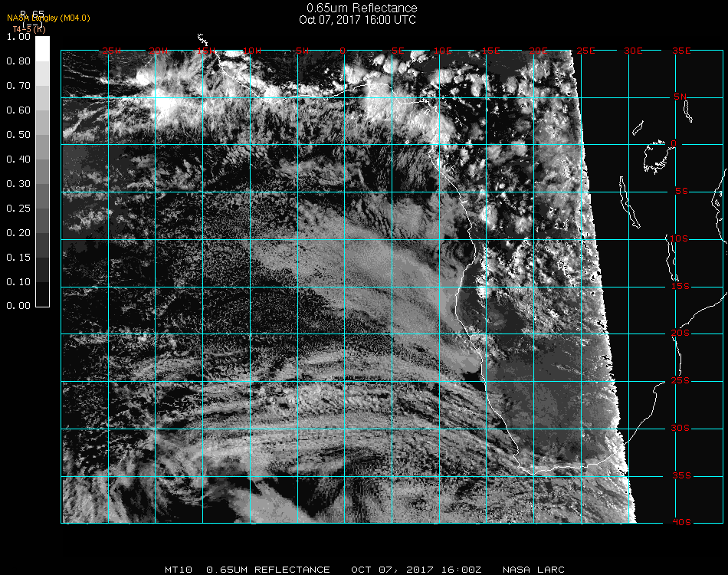Pick the black bottom segment of the colorbar
728x575 pixels.
pyautogui.click(x=42, y=294)
